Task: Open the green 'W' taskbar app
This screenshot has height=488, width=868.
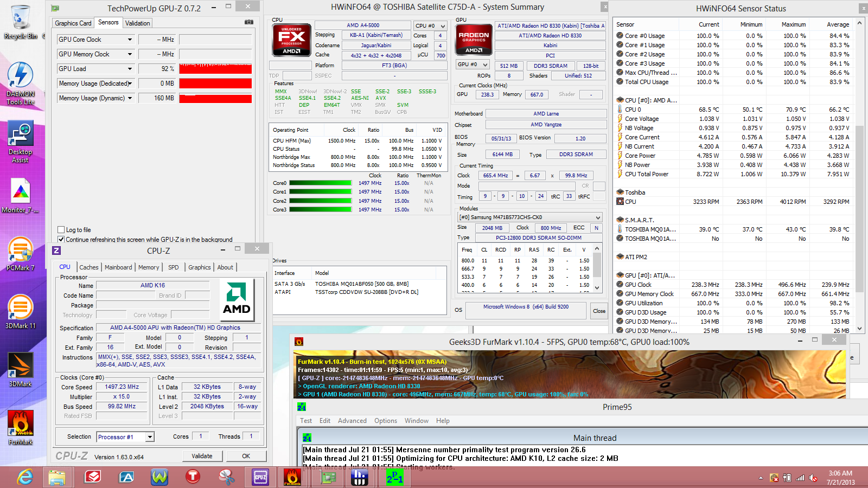Action: tap(159, 477)
